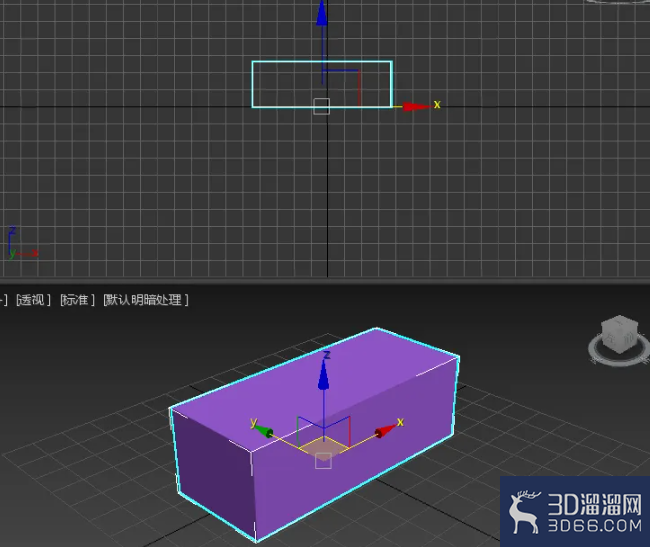Select the purple box in perspective view
The image size is (650, 547).
pyautogui.click(x=315, y=433)
